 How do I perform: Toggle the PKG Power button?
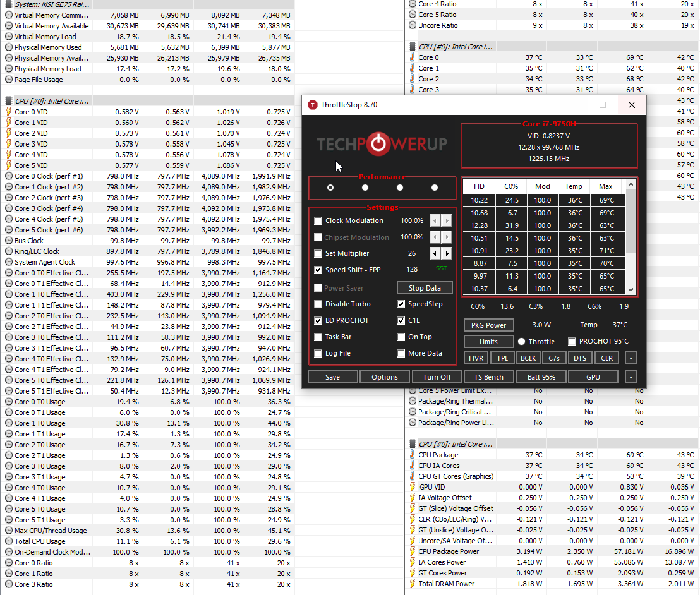click(489, 325)
